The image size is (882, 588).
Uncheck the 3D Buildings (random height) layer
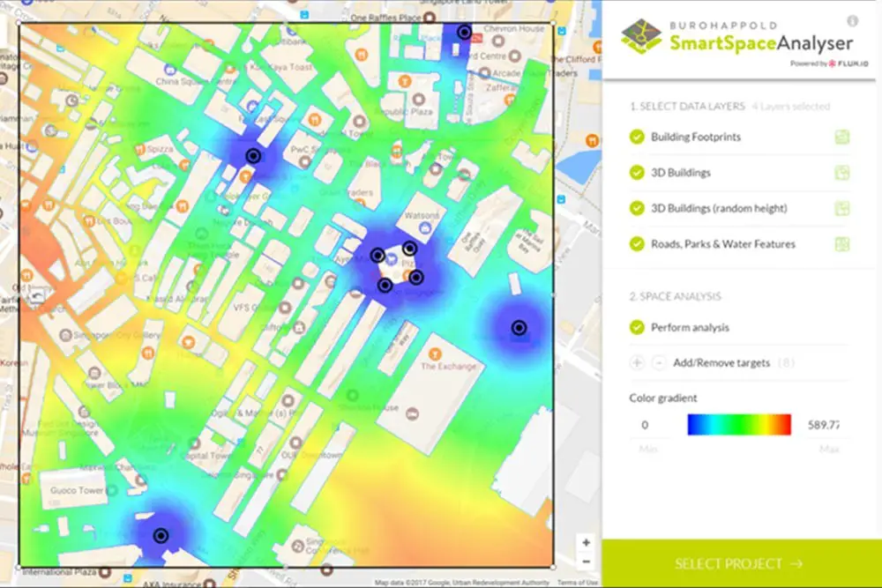[x=637, y=209]
